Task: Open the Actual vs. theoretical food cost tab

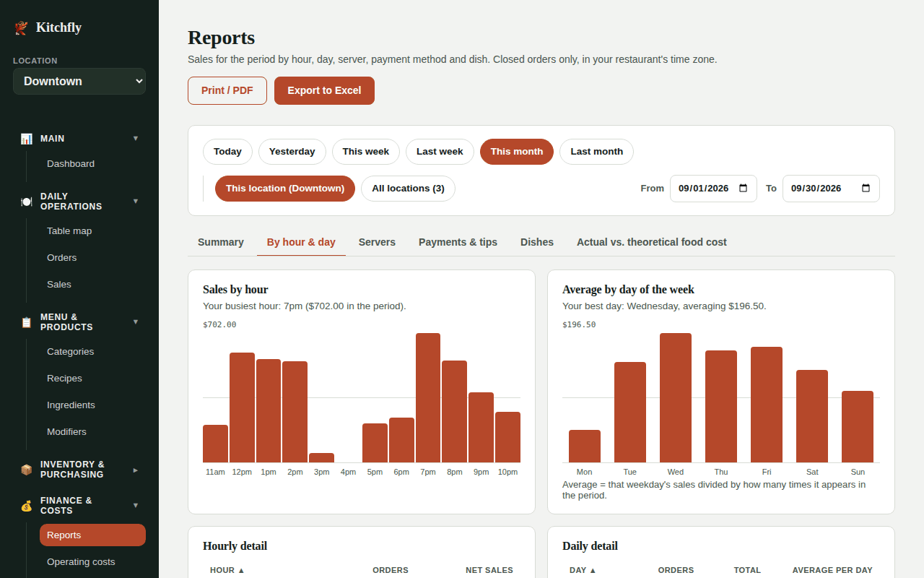Action: [x=652, y=242]
